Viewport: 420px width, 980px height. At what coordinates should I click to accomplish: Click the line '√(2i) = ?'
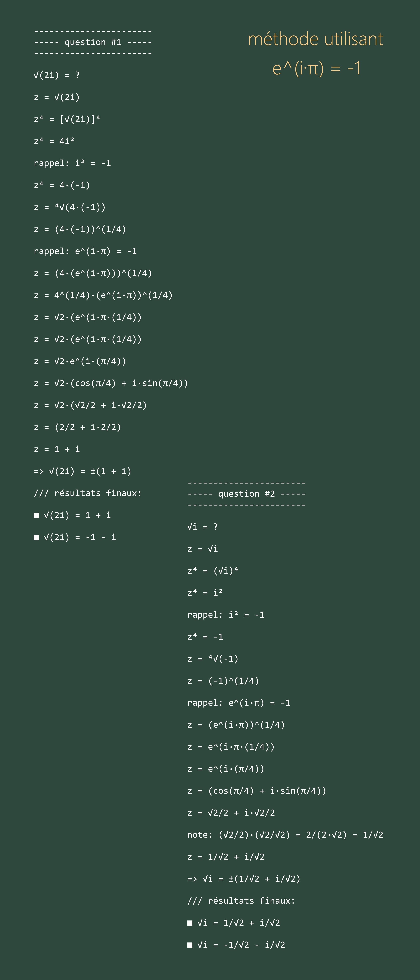(x=57, y=75)
